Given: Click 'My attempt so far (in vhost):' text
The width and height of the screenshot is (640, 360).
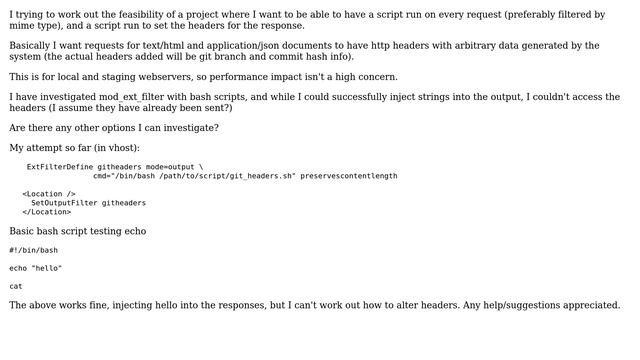Looking at the screenshot, I should click(74, 148).
